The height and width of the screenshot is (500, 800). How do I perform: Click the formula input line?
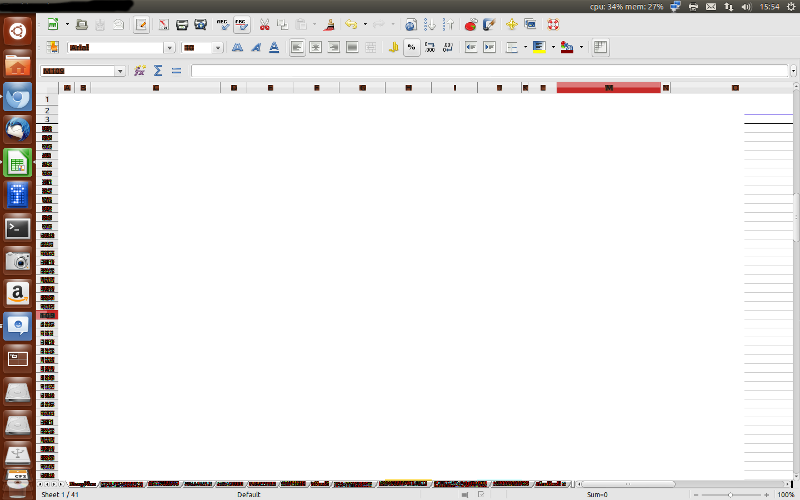(x=490, y=71)
